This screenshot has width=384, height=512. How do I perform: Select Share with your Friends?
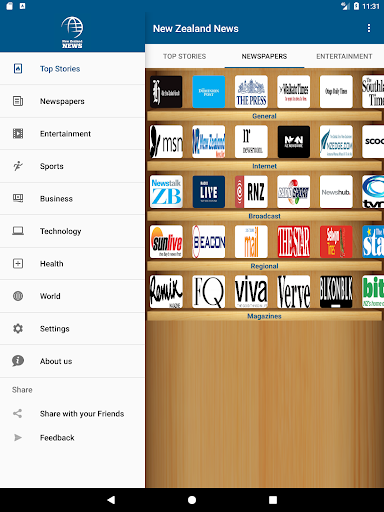coord(72,414)
